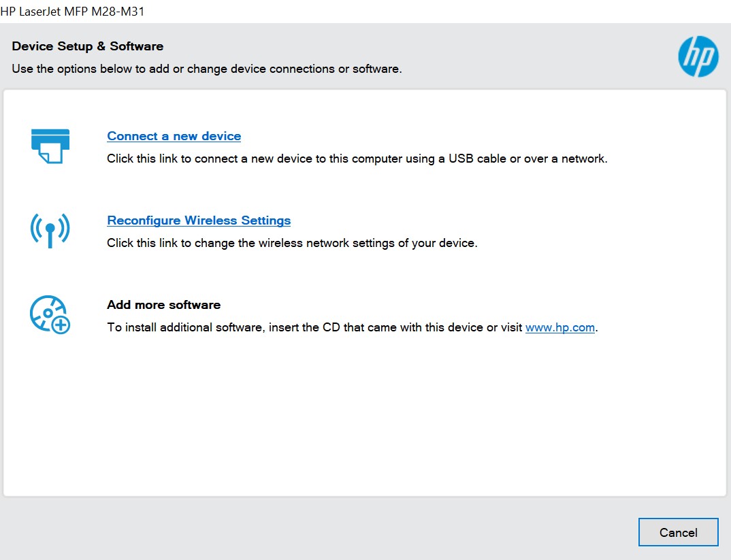The image size is (731, 560).
Task: Click the HP logo
Action: coord(698,56)
